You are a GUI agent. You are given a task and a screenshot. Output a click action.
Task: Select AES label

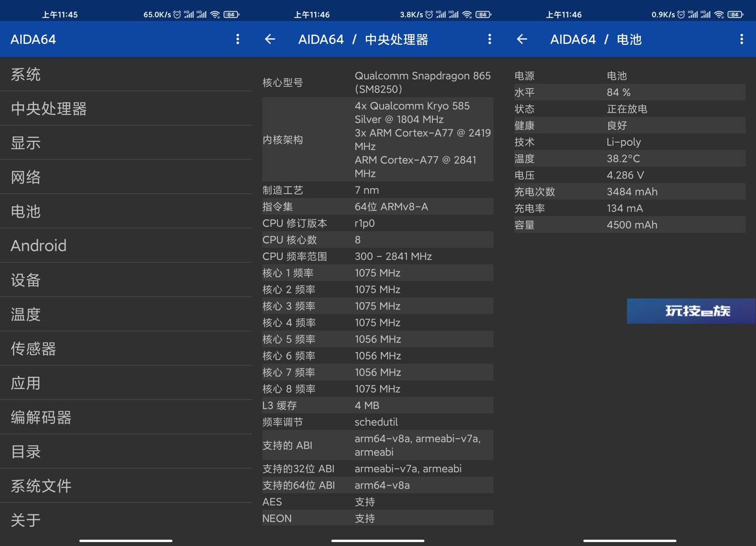272,502
